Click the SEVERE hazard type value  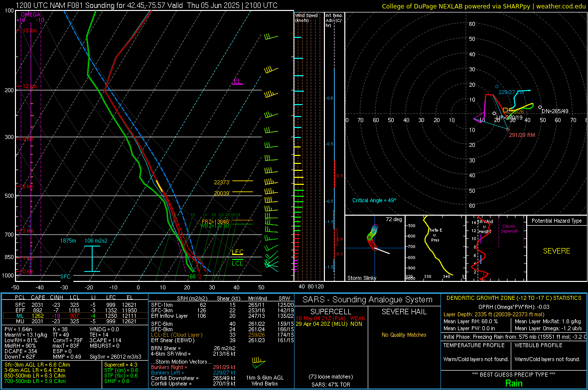pos(557,251)
